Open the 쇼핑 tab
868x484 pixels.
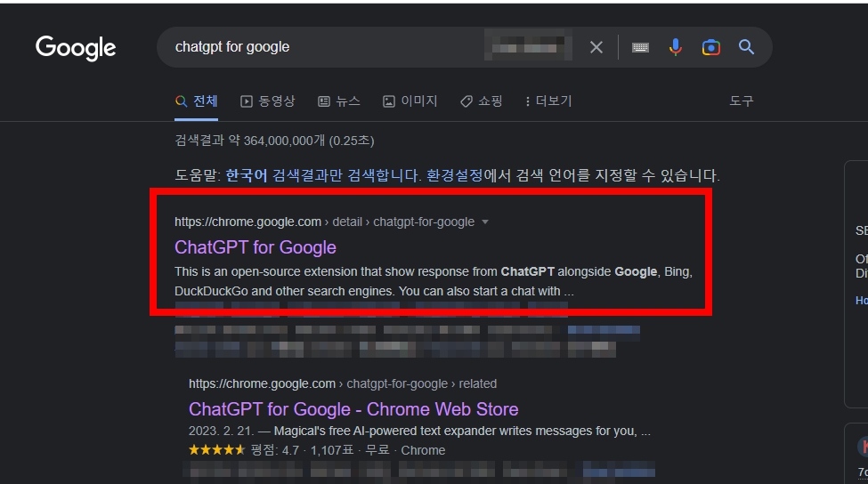click(481, 101)
